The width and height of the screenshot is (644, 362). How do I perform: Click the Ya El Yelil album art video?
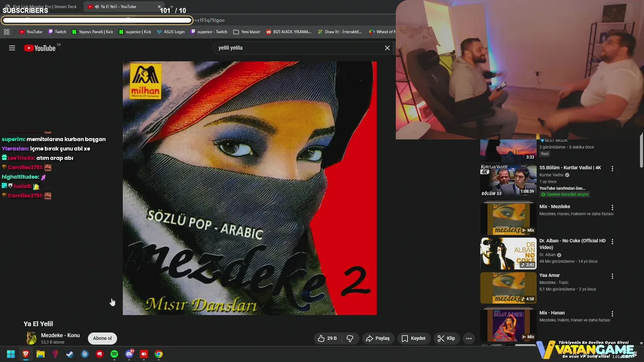coord(250,188)
